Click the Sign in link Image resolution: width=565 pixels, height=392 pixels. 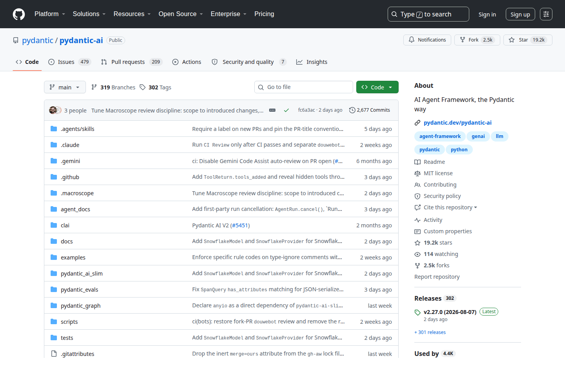click(487, 15)
